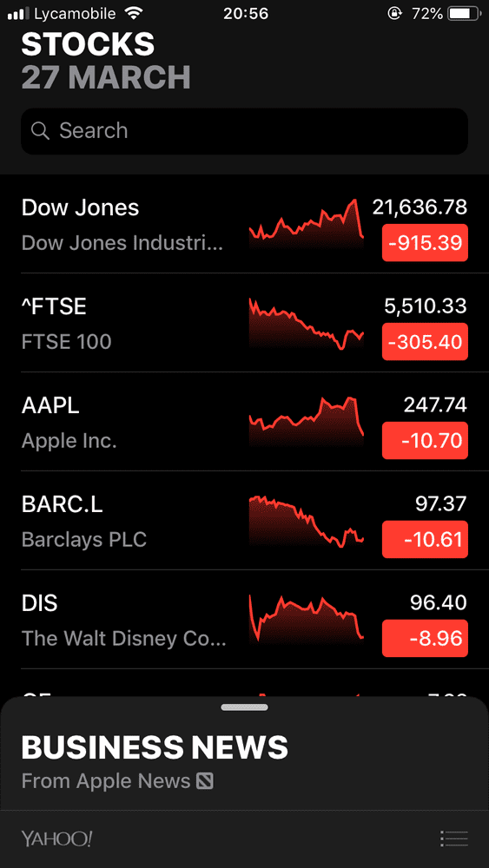Toggle Dow Jones change badge -915.39

[425, 242]
